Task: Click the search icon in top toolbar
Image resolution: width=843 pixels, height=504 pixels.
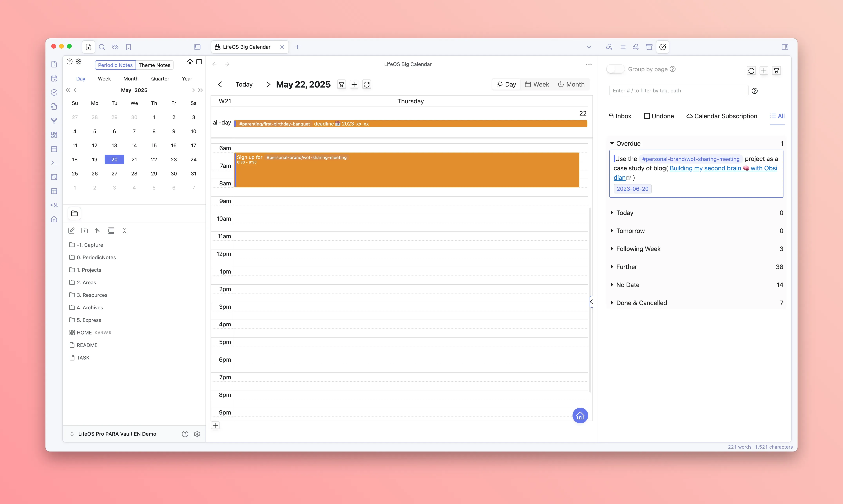Action: pos(101,47)
